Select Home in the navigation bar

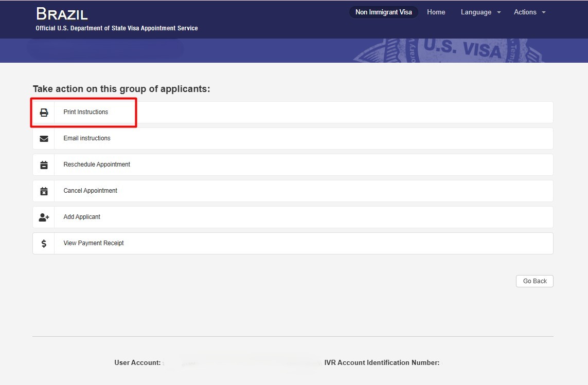pyautogui.click(x=436, y=12)
